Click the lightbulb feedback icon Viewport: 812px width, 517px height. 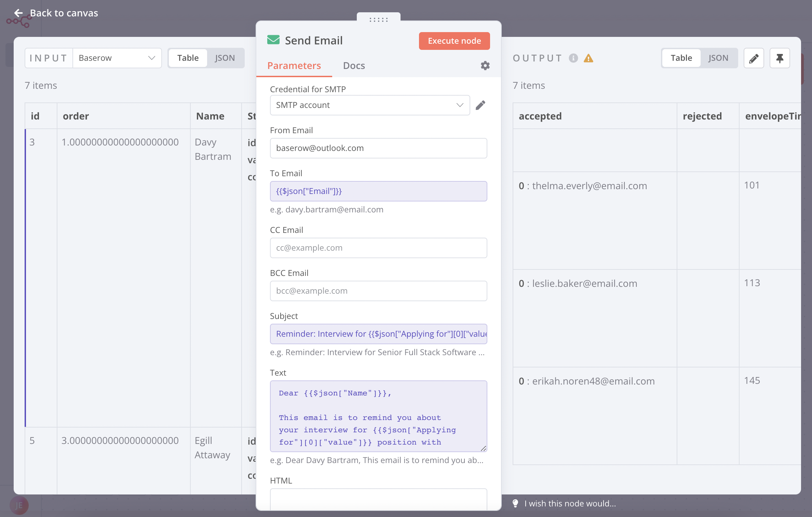tap(515, 503)
